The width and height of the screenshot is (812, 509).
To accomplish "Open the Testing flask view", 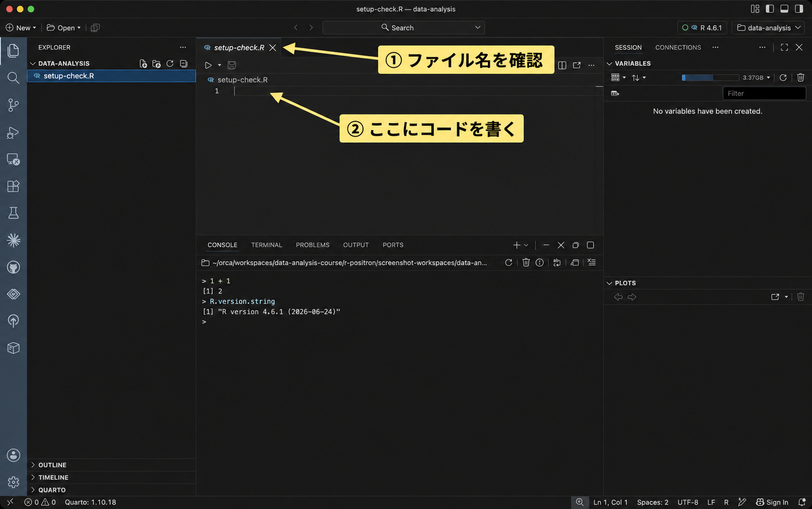I will coord(13,213).
